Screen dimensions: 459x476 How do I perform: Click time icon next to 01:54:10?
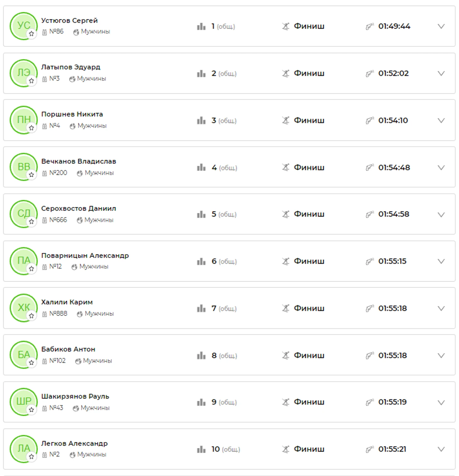pyautogui.click(x=370, y=120)
